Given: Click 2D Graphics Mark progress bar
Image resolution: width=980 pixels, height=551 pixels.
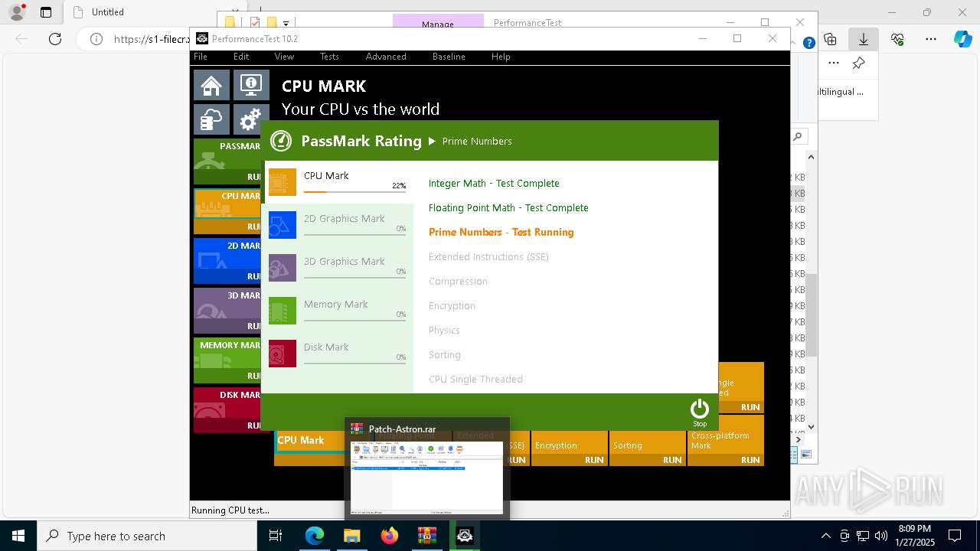Looking at the screenshot, I should pyautogui.click(x=354, y=234).
